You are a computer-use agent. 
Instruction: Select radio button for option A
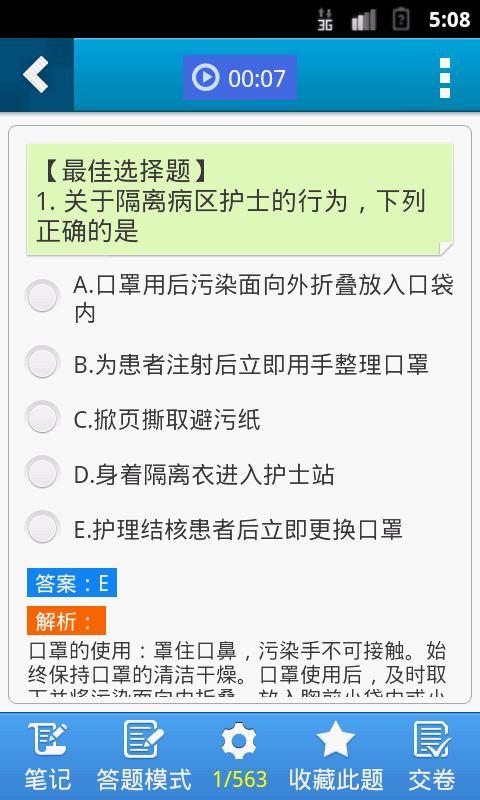[42, 296]
